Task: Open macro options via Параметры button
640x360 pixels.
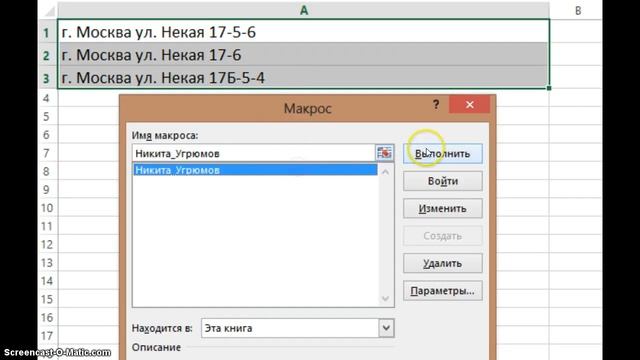Action: pos(443,291)
